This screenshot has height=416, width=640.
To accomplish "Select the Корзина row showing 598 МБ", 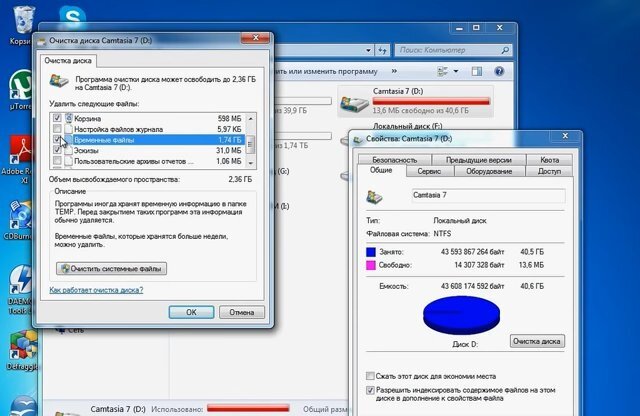I will pyautogui.click(x=148, y=118).
